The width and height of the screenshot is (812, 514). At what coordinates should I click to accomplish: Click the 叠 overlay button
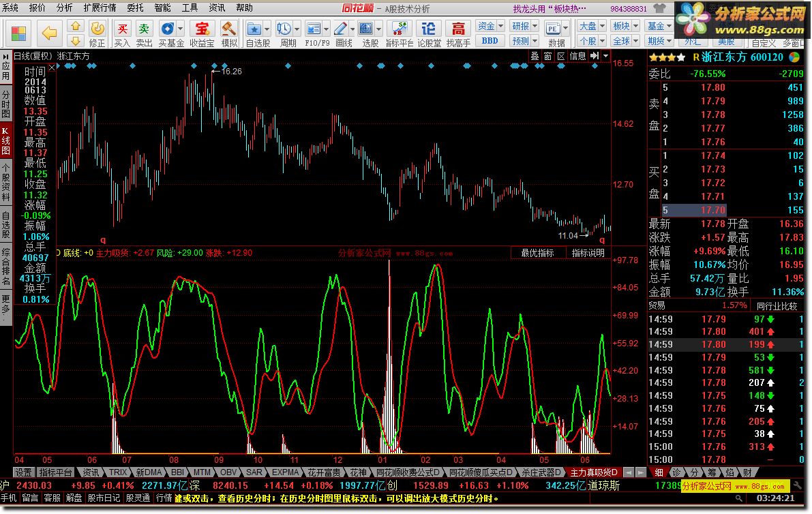pyautogui.click(x=535, y=56)
